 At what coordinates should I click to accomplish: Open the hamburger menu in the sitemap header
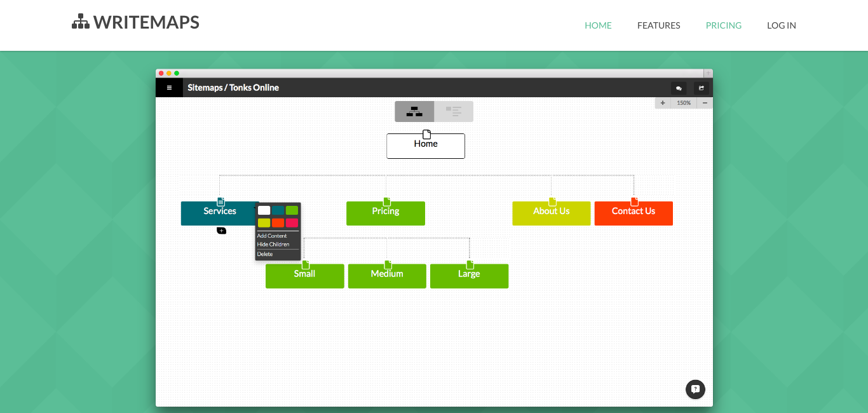point(169,88)
